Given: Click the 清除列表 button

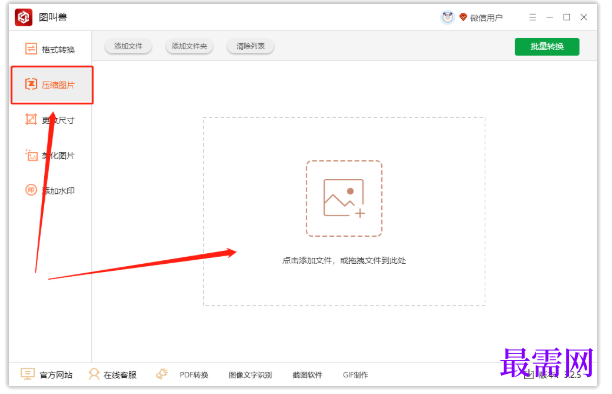Looking at the screenshot, I should coord(251,46).
